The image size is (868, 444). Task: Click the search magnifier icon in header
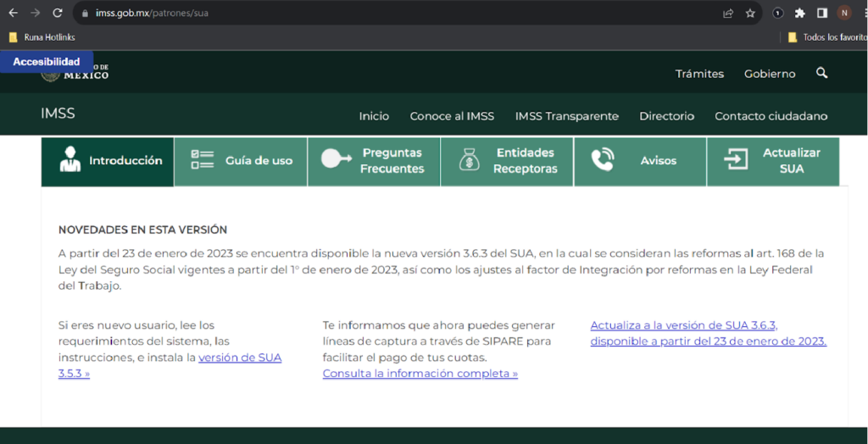(x=822, y=73)
